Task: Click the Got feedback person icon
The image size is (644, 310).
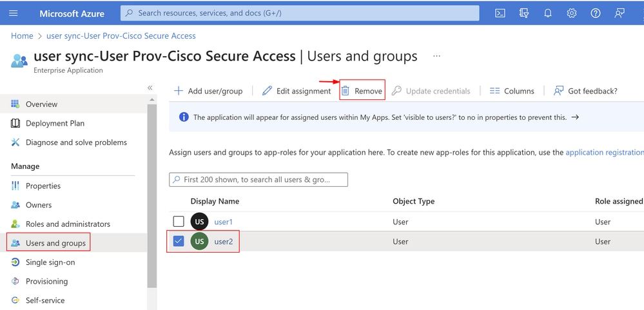Action: tap(558, 91)
